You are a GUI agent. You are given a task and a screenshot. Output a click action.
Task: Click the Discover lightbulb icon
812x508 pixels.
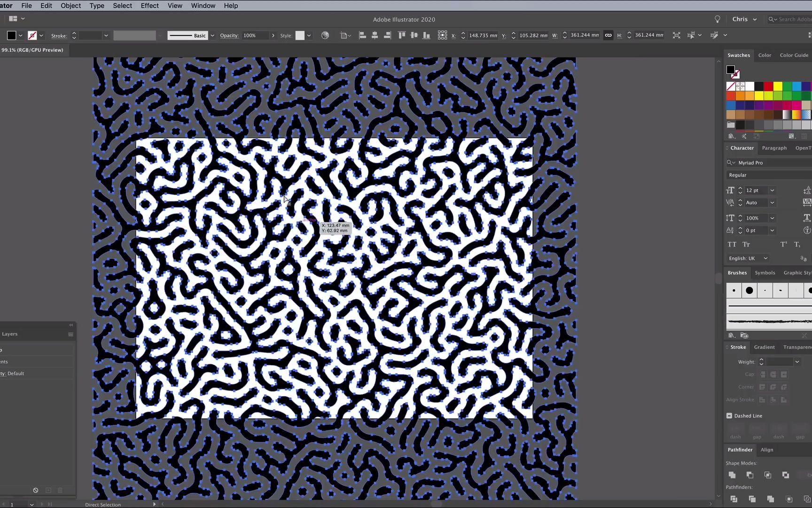pos(717,19)
